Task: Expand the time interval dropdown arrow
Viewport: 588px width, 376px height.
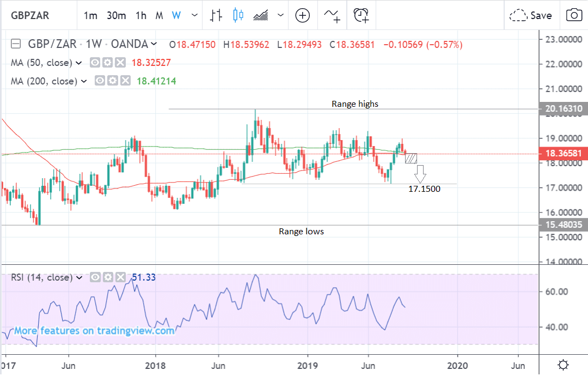Action: [x=194, y=15]
